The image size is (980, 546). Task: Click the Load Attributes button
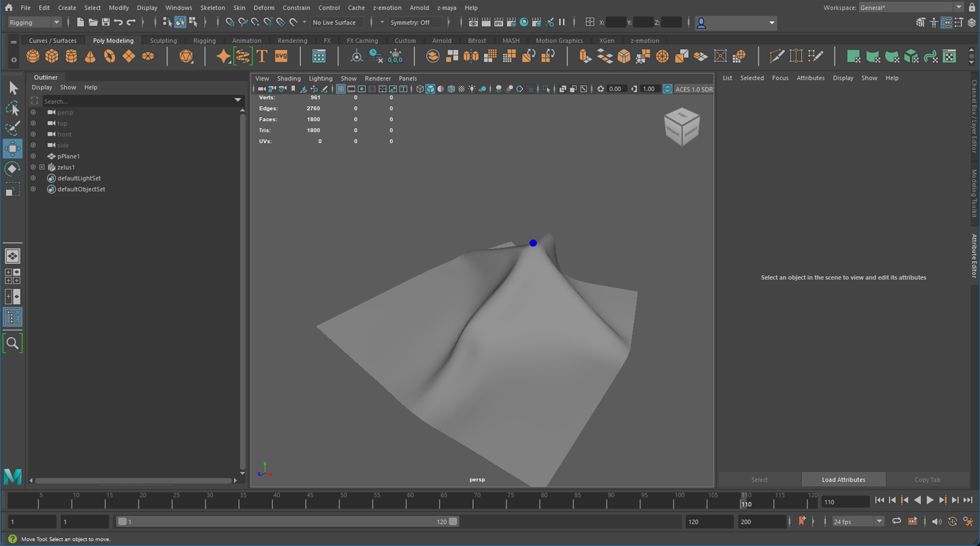tap(844, 480)
